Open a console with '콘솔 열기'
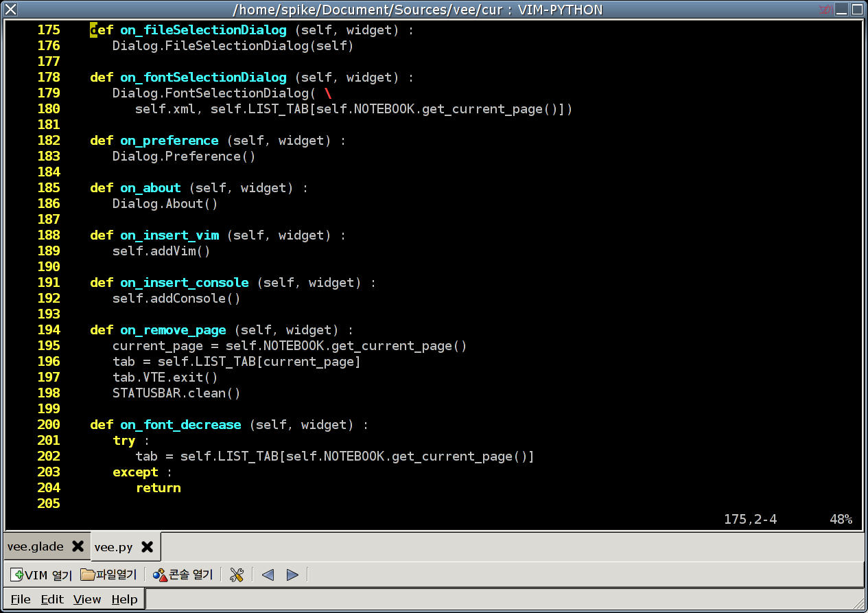The height and width of the screenshot is (613, 868). pos(183,575)
